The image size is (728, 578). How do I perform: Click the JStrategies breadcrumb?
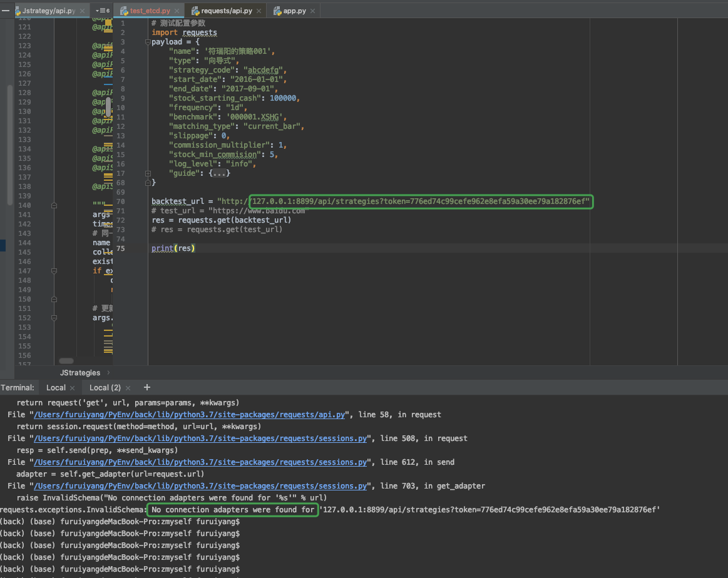point(80,372)
